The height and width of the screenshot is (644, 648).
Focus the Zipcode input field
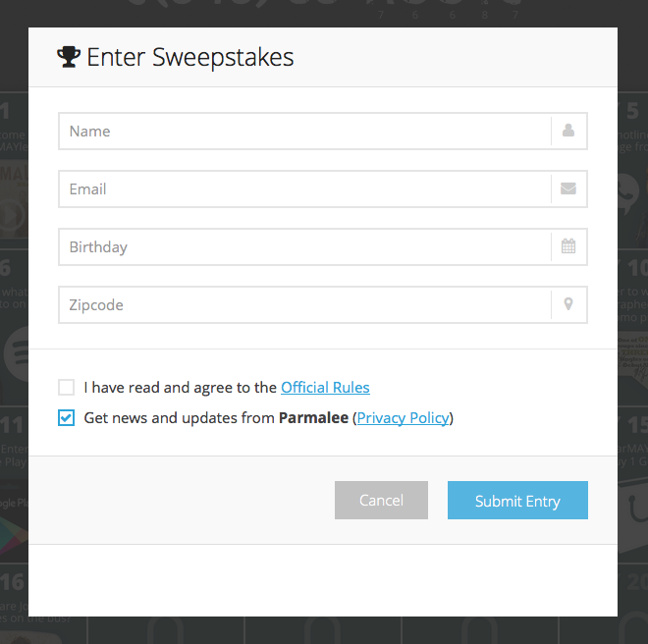[305, 304]
